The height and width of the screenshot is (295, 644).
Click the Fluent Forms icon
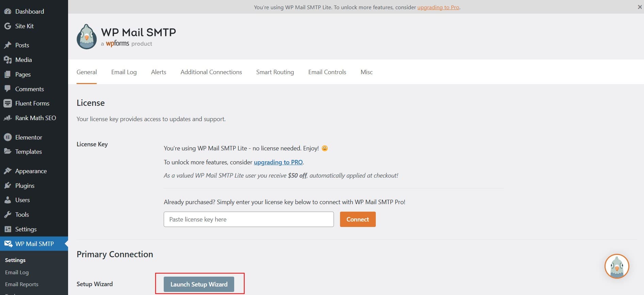click(7, 103)
